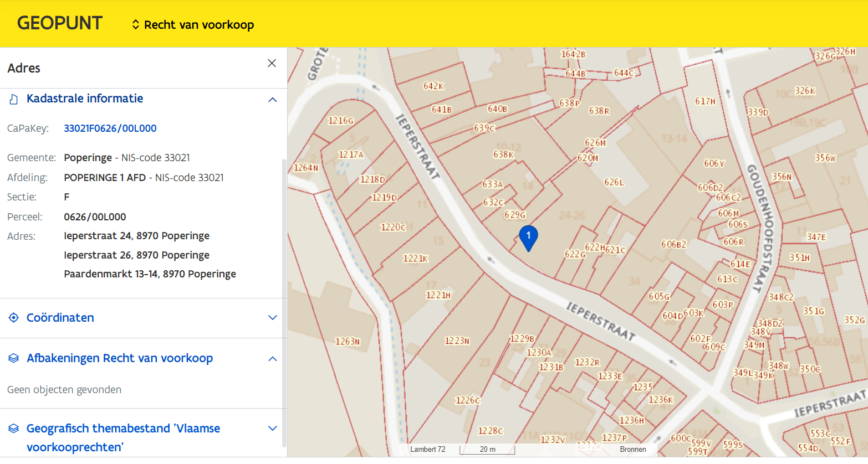
Task: Click the Coördinaten target icon
Action: coord(14,318)
